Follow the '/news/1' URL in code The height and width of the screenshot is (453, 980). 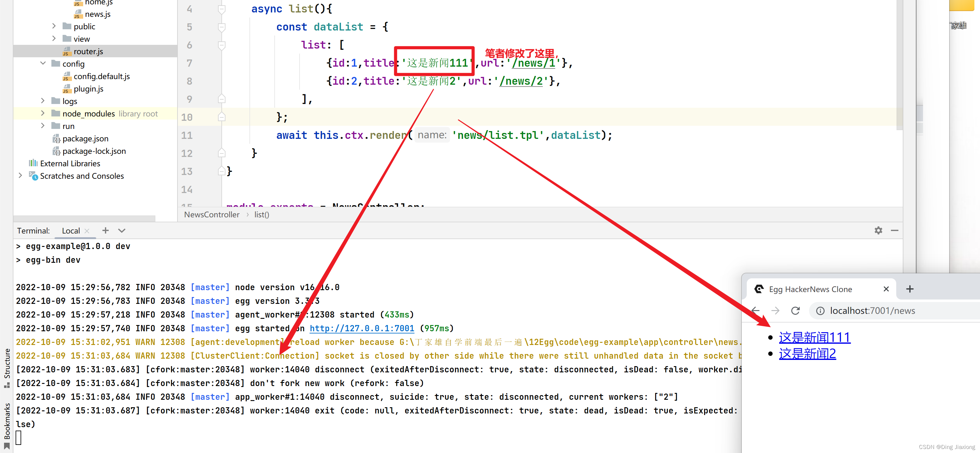coord(533,63)
